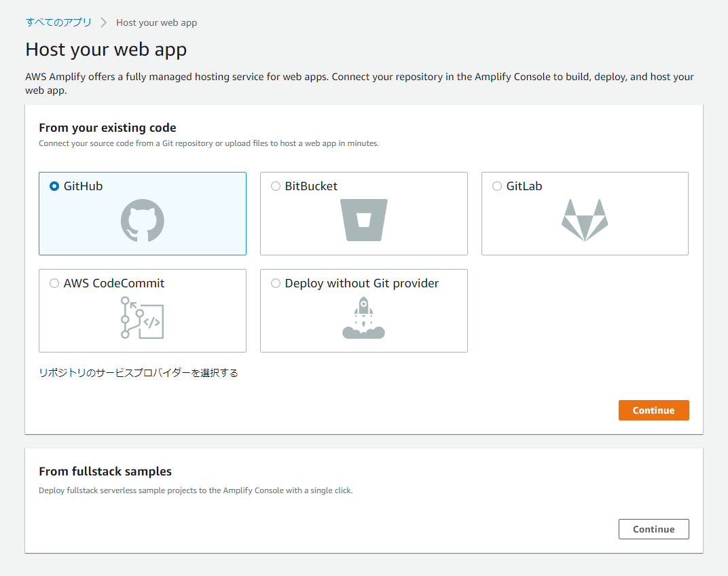Select the GitHub radio button
This screenshot has width=728, height=576.
pyautogui.click(x=54, y=186)
